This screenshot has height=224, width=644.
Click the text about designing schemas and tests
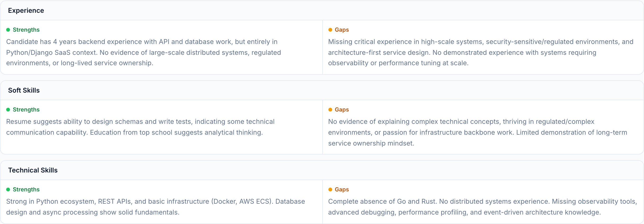[x=140, y=127]
